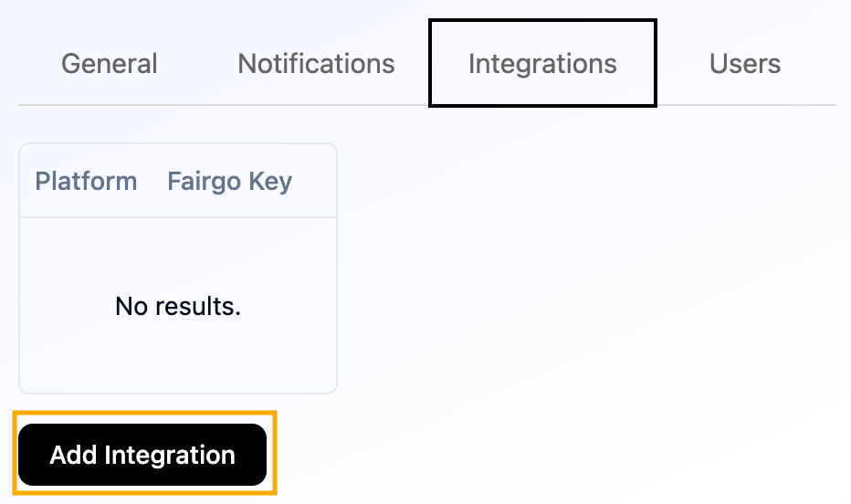Open the Notifications tab

click(316, 64)
